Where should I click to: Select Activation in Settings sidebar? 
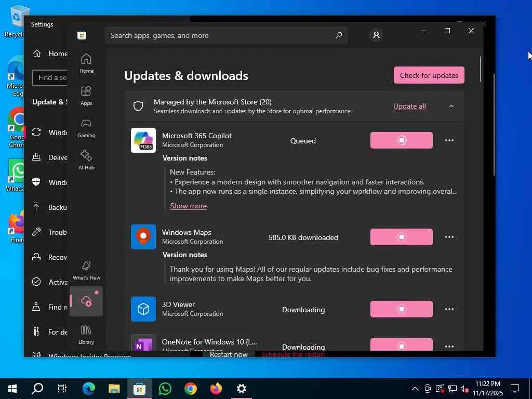[x=49, y=282]
